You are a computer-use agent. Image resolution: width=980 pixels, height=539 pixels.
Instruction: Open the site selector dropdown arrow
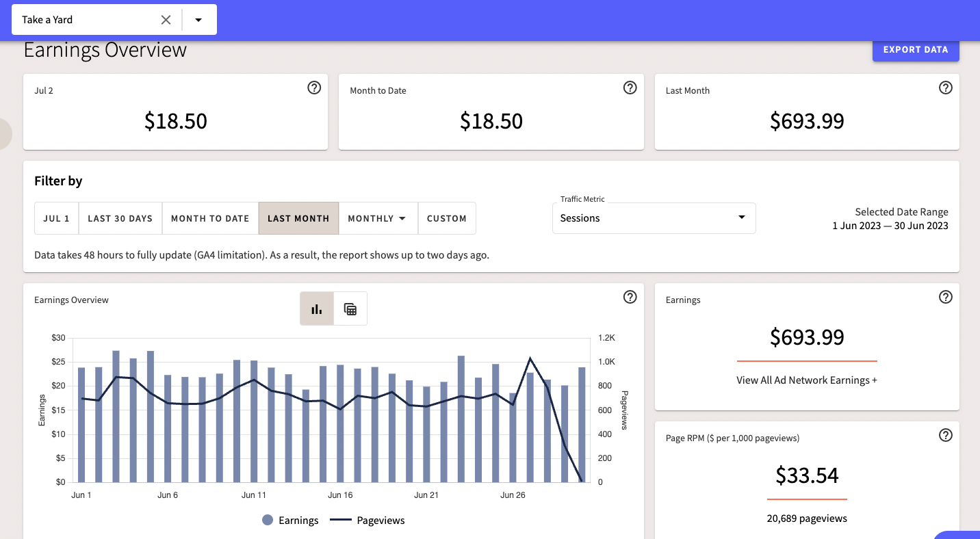[x=198, y=20]
